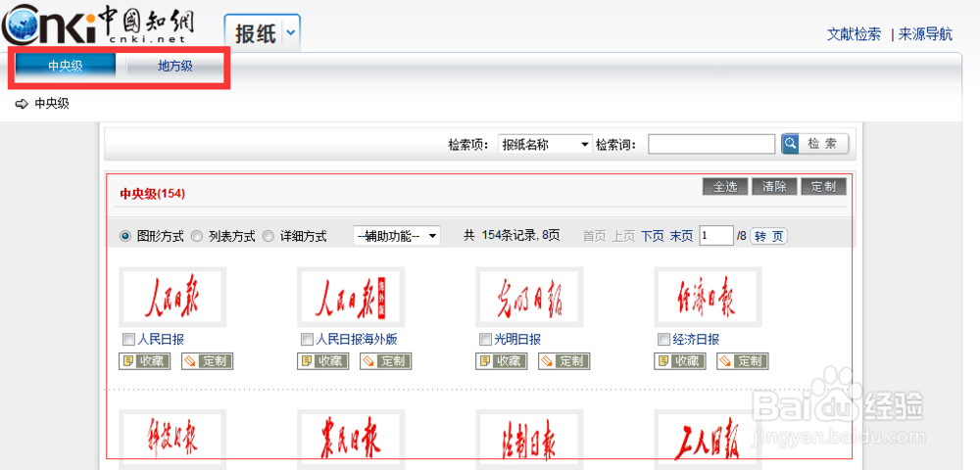Jump to 末页 last page
Screen dimensions: 980x470
(682, 236)
